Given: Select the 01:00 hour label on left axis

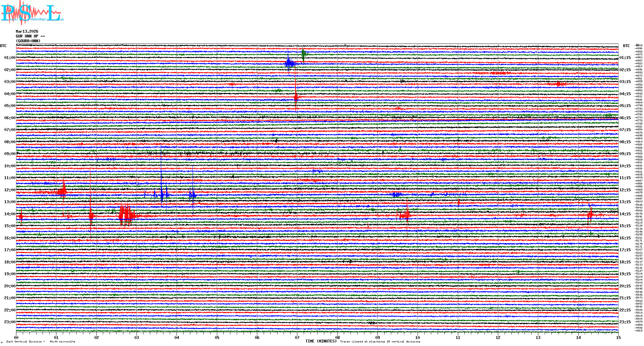Looking at the screenshot, I should point(10,58).
